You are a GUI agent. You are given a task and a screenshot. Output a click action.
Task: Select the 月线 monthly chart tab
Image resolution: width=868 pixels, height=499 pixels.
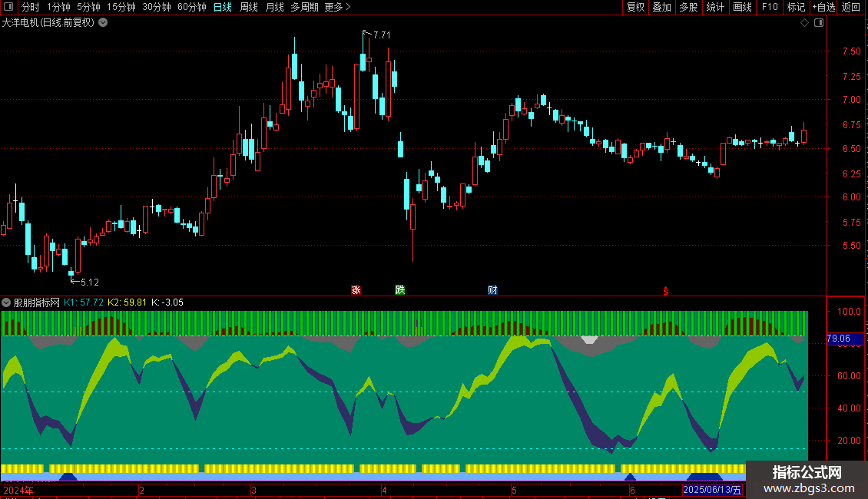[x=274, y=7]
